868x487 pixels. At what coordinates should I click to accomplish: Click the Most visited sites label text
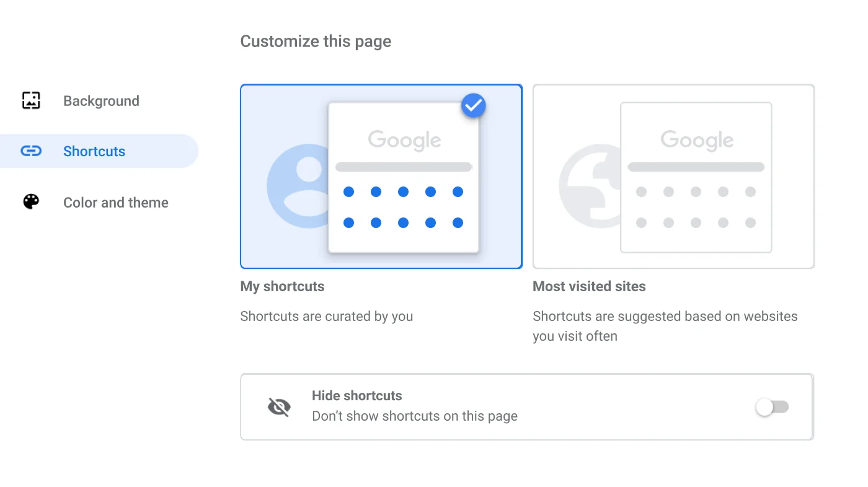[x=589, y=286]
